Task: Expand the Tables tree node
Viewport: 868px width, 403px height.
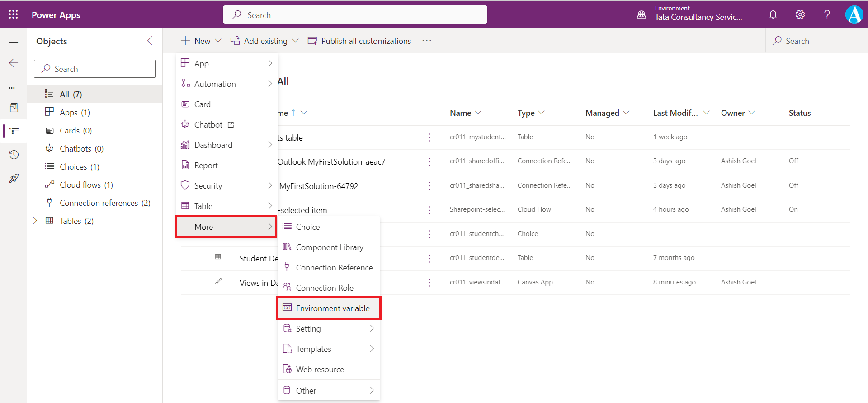Action: [35, 221]
